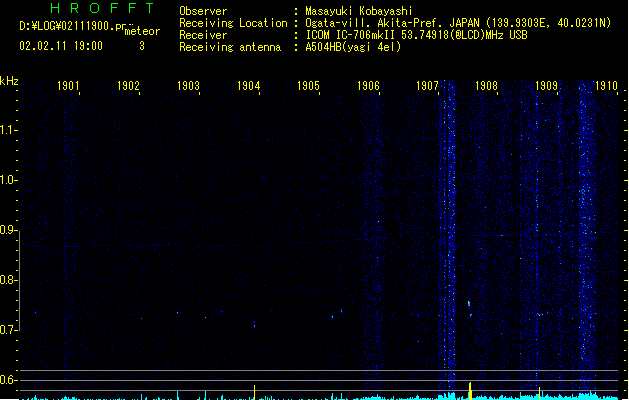The image size is (629, 400).
Task: Click the 1903 time marker
Action: click(188, 86)
